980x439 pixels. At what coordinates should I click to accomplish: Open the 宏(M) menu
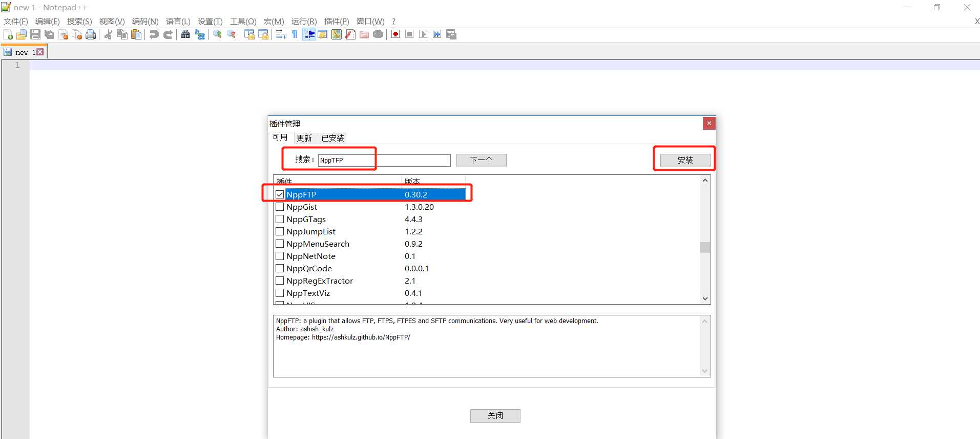point(274,21)
